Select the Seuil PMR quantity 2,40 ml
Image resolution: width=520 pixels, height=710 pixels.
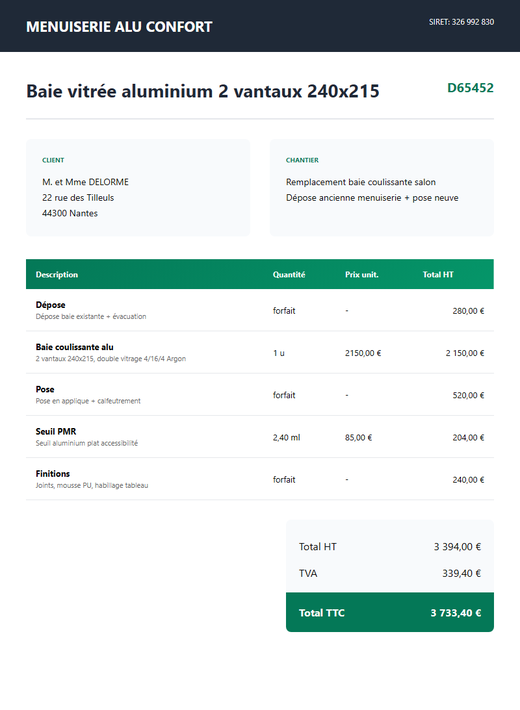tap(286, 437)
